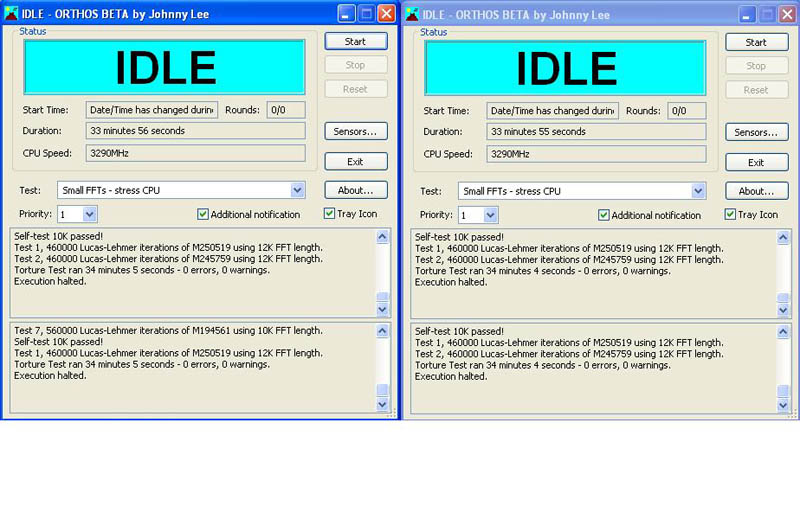Click the ORTHOS app icon in left window title bar
800x519 pixels.
pos(11,13)
